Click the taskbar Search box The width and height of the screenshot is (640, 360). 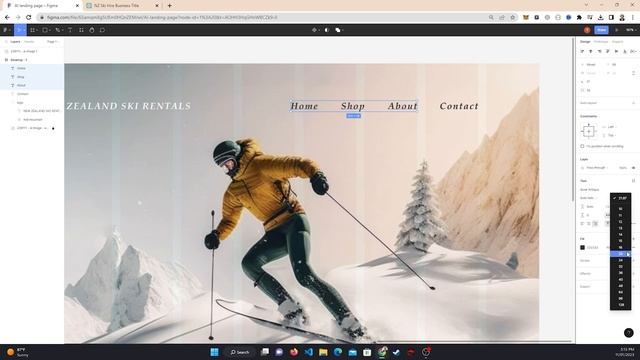[240, 352]
